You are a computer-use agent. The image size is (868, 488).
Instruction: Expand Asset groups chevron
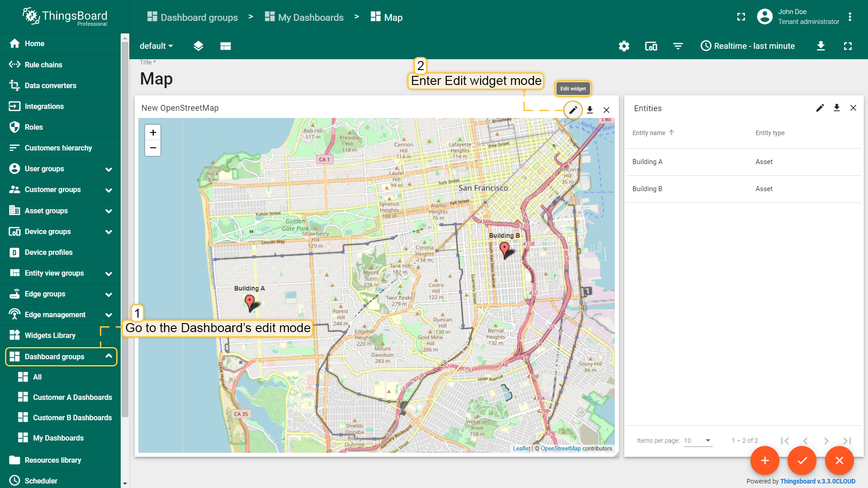pos(108,211)
